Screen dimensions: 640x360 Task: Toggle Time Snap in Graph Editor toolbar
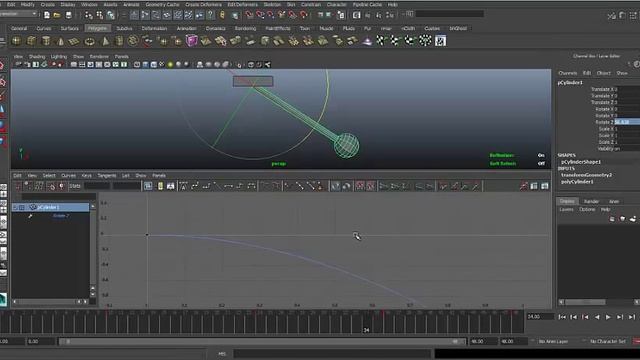click(360, 187)
